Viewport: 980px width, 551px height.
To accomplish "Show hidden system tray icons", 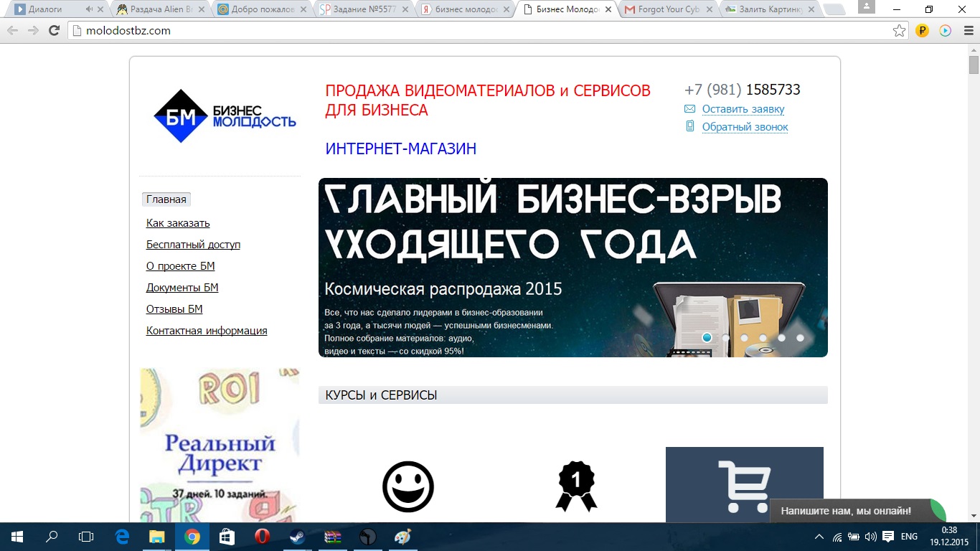I will coord(819,537).
